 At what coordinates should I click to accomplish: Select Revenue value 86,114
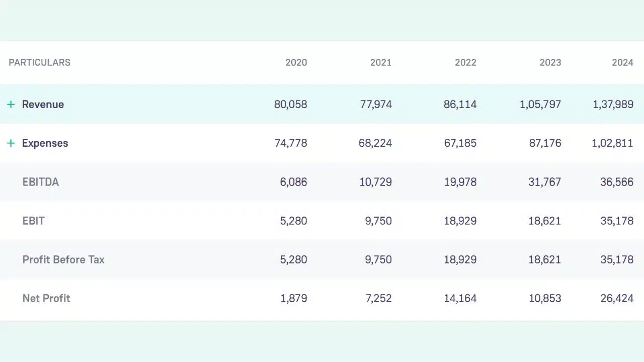460,105
